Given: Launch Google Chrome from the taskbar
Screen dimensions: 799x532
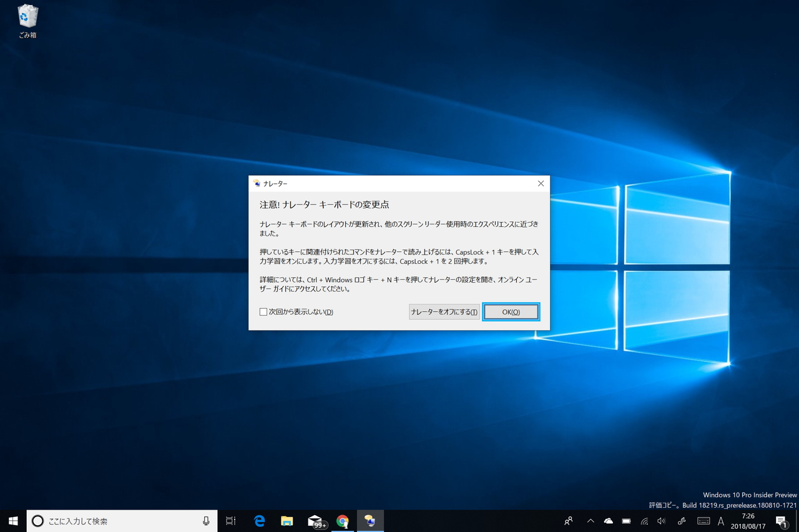Looking at the screenshot, I should (x=343, y=521).
